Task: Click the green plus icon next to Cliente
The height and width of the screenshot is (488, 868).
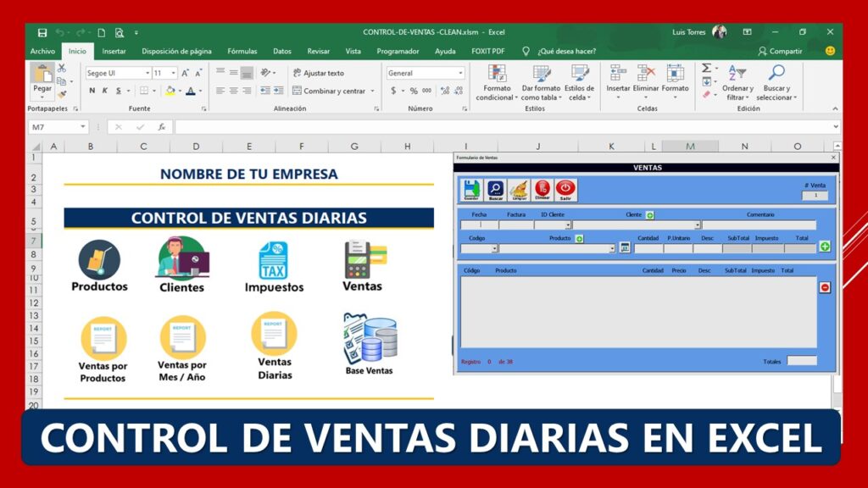Action: 649,214
